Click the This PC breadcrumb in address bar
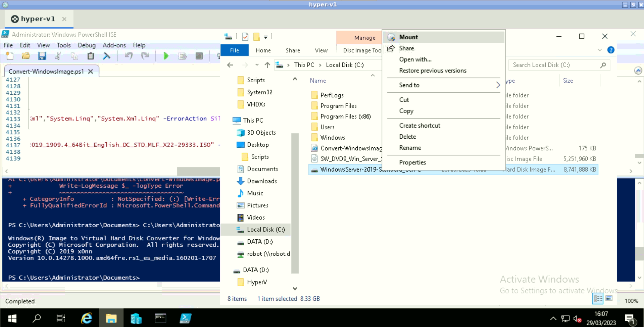Viewport: 644px width, 327px height. pyautogui.click(x=304, y=65)
